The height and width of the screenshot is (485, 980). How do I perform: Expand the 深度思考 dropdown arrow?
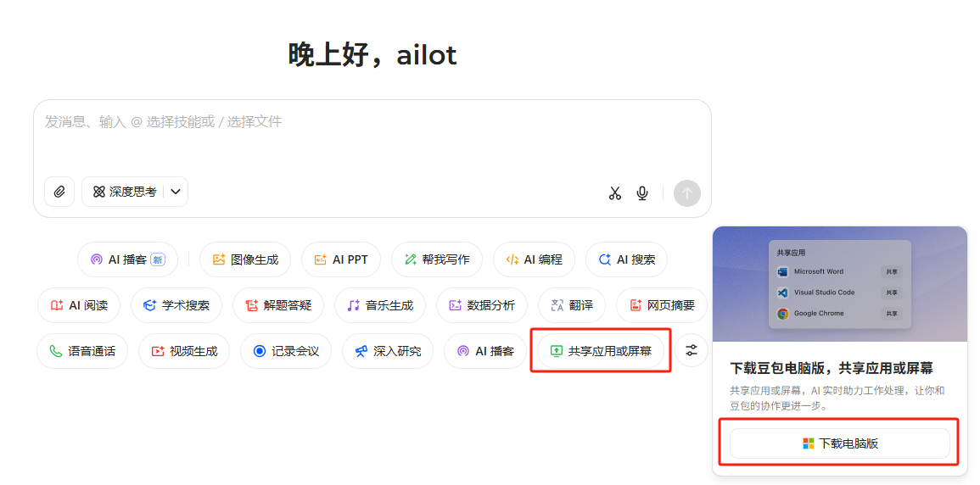(176, 192)
